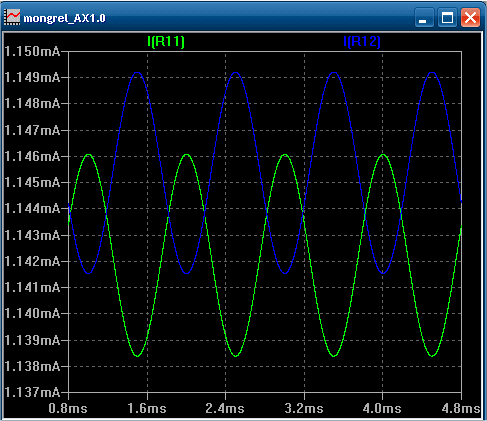487x421 pixels.
Task: Click the 1.150mA vertical axis label
Action: point(32,51)
